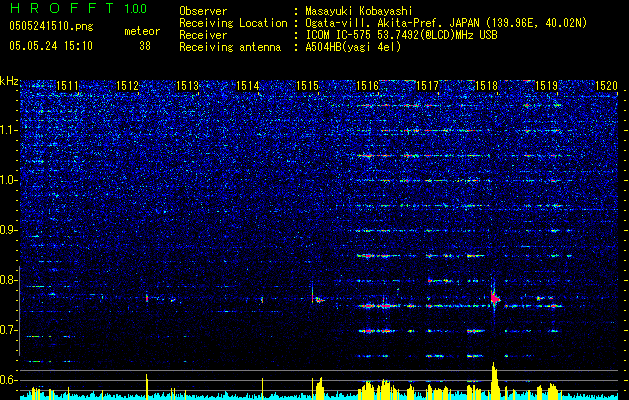Click the 1516 time marker
629x400 pixels.
pyautogui.click(x=367, y=85)
